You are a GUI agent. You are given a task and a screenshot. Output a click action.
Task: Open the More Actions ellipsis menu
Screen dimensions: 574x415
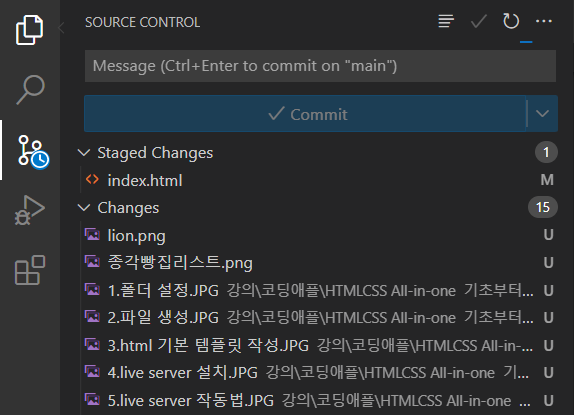(x=544, y=21)
